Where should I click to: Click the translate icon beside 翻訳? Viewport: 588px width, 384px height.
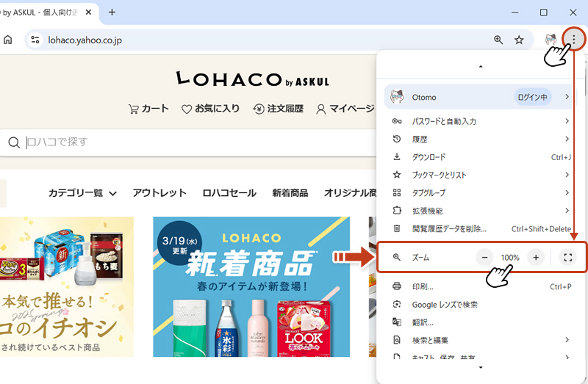397,322
